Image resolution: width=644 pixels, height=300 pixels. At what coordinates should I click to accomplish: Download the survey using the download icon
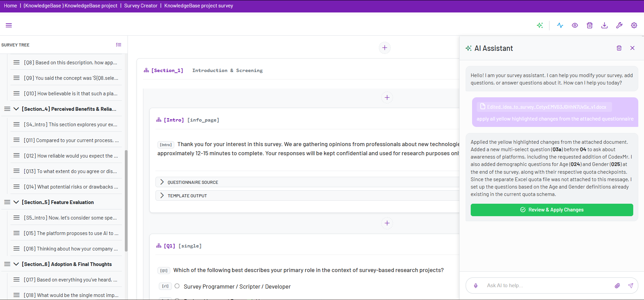[604, 25]
